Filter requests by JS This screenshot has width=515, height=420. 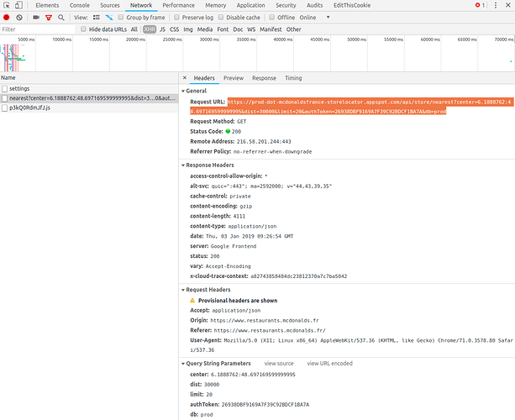(x=162, y=29)
